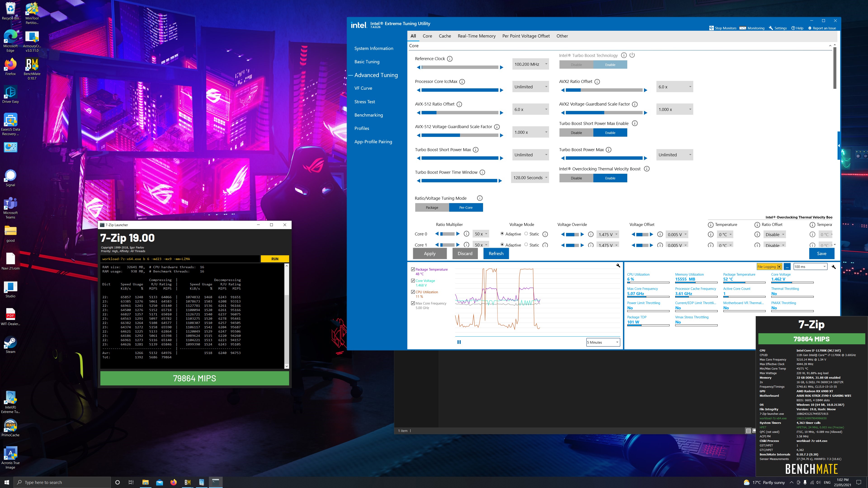
Task: Open ArmouryCrate v3.0.11.0 desktop icon
Action: tap(32, 41)
